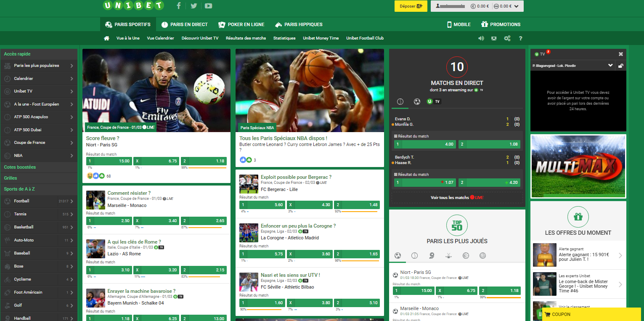Screen dimensions: 644x321
Task: Open Unibet's YouTube channel icon
Action: click(208, 6)
